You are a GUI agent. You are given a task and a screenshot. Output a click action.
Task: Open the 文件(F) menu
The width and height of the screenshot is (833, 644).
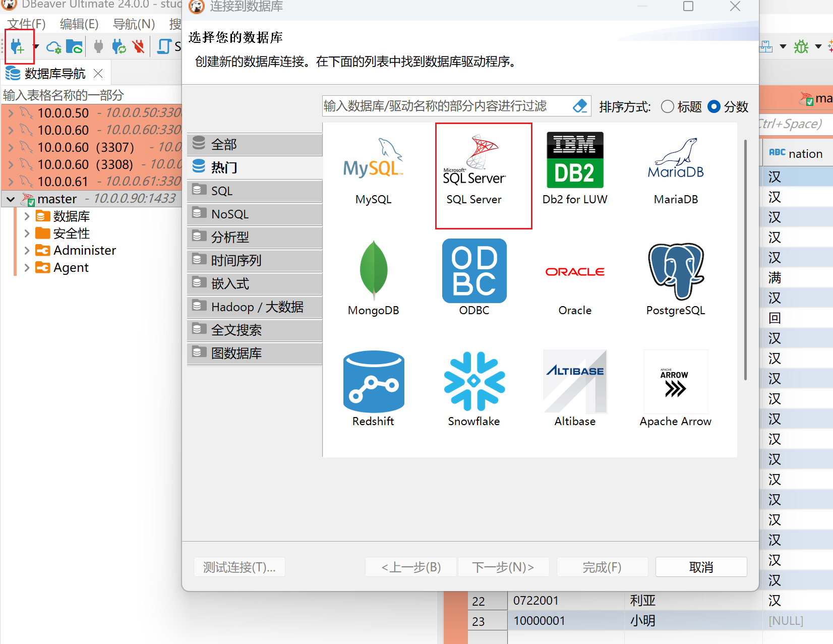pos(27,24)
